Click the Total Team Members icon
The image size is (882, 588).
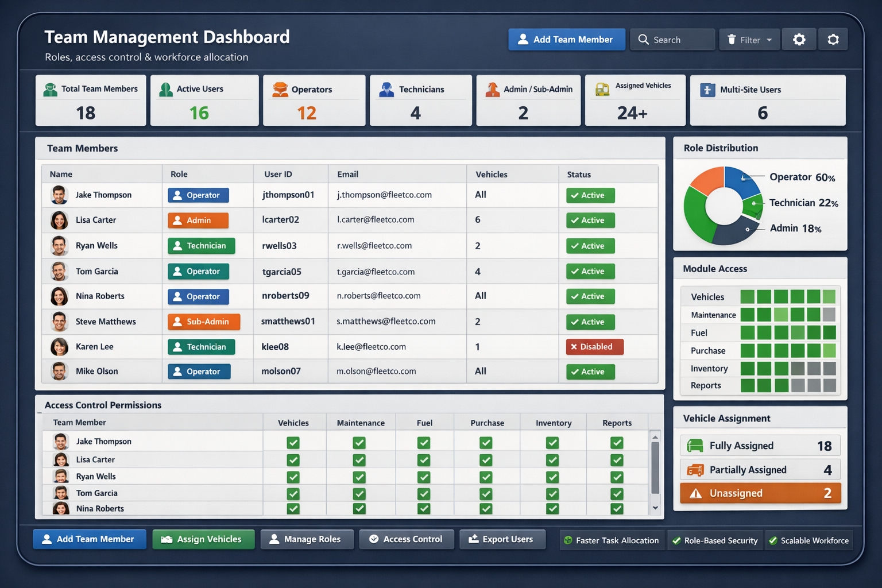click(x=50, y=89)
